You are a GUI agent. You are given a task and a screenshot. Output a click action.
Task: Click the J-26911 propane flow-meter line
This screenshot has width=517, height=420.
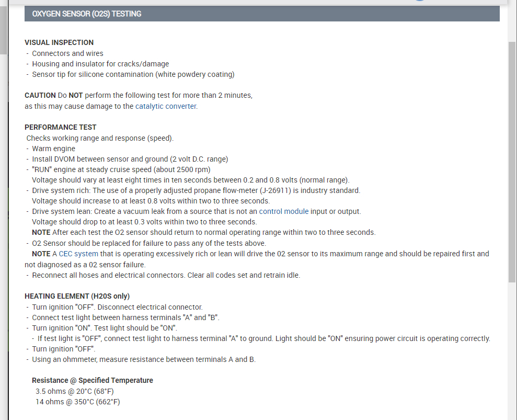(x=196, y=190)
